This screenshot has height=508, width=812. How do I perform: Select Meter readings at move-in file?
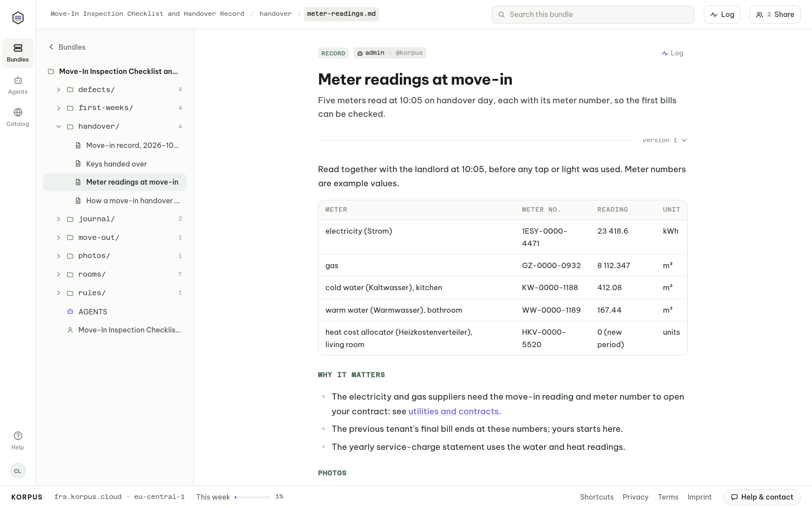pos(115,182)
